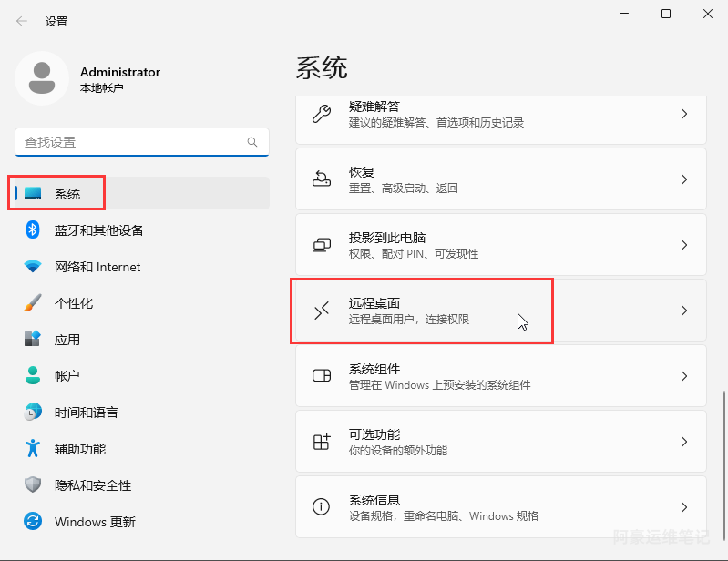728x561 pixels.
Task: Click the 远程桌面用户，连接权限 description
Action: pos(409,320)
